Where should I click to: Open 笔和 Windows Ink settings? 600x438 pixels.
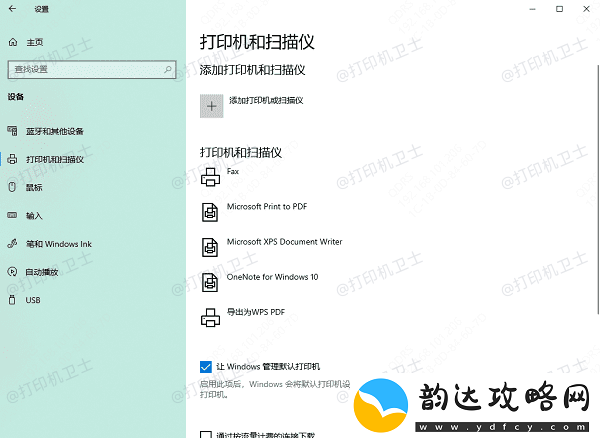[x=59, y=244]
